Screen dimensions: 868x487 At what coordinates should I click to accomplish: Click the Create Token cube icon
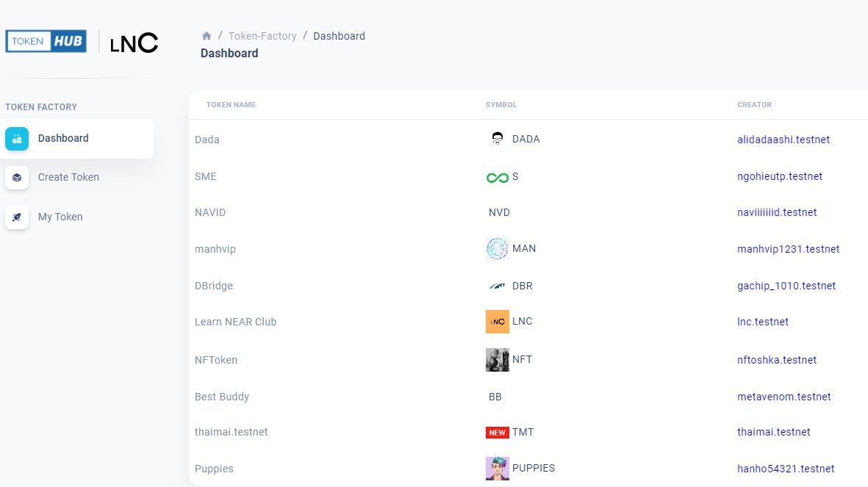tap(17, 178)
